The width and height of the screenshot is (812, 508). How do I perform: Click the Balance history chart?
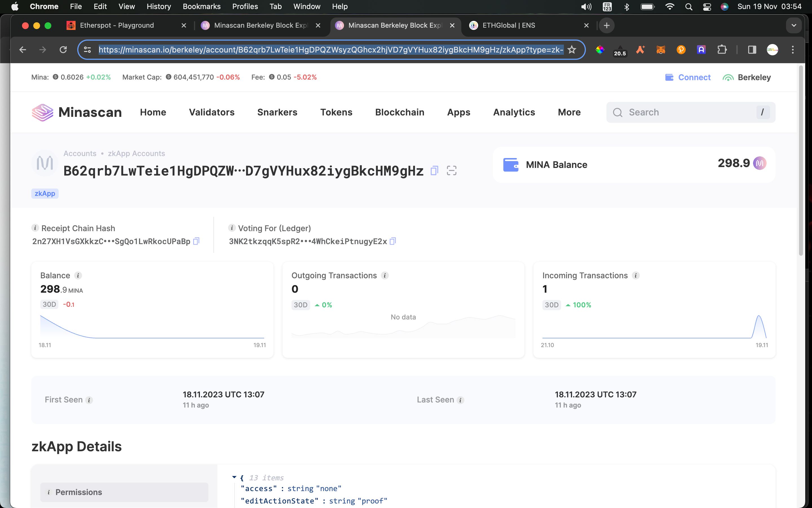tap(152, 327)
